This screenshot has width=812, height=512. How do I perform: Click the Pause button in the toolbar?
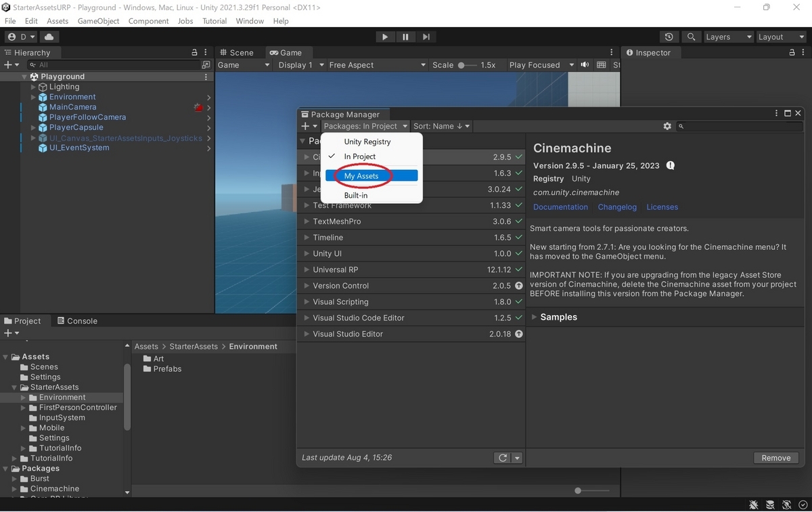click(x=405, y=37)
